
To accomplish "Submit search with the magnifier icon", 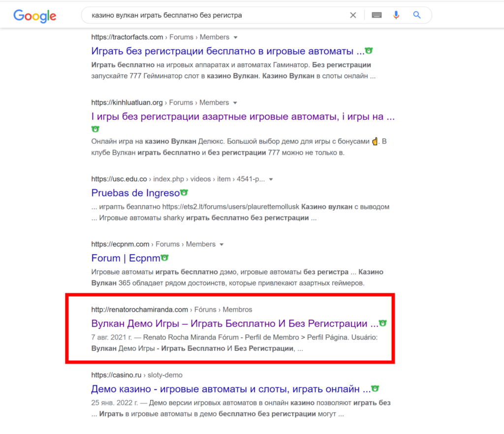I will [416, 15].
